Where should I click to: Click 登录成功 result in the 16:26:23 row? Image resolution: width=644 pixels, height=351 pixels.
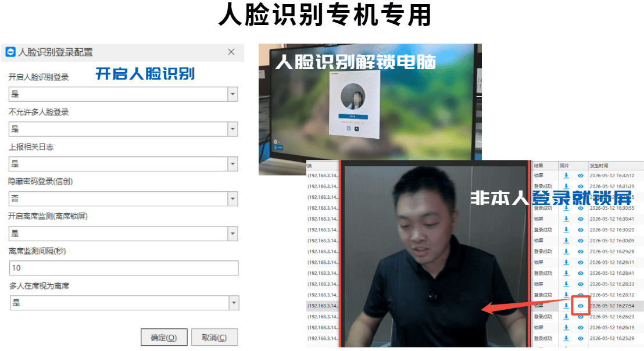pos(543,317)
